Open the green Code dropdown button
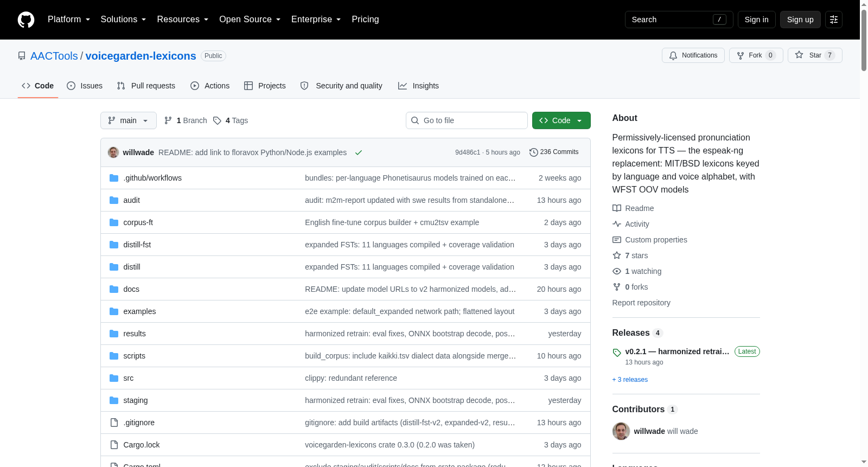This screenshot has height=467, width=868. point(561,120)
